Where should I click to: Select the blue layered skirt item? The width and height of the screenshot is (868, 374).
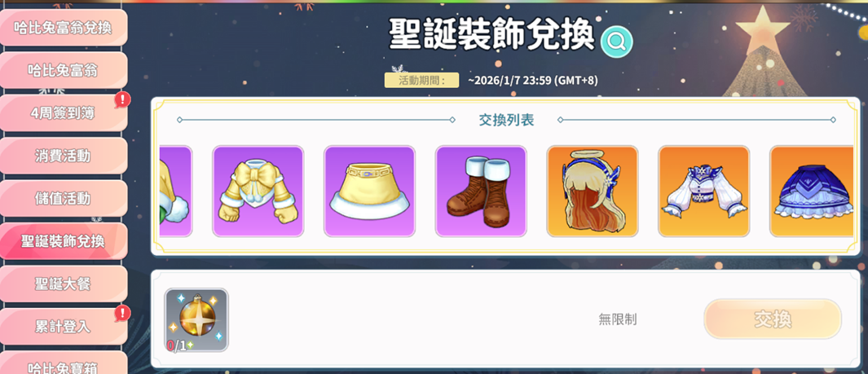pos(811,191)
